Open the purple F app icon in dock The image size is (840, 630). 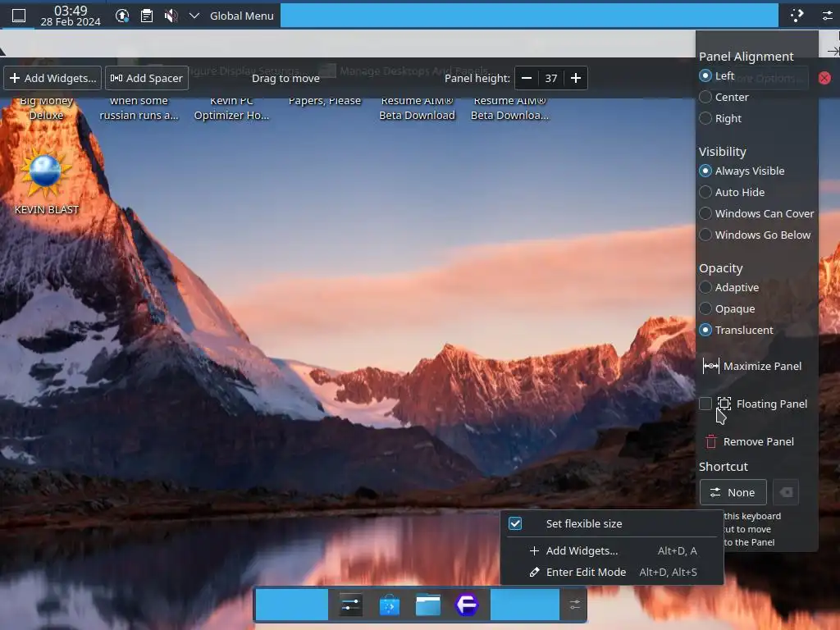tap(467, 605)
